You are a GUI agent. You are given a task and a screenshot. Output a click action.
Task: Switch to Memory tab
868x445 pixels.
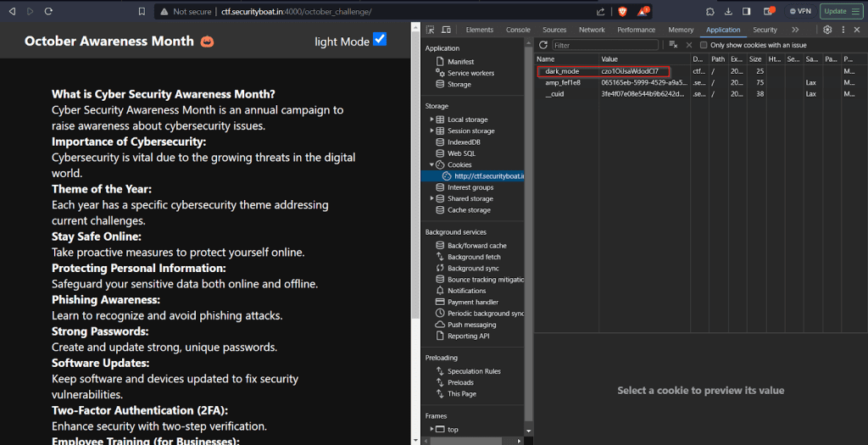coord(681,30)
